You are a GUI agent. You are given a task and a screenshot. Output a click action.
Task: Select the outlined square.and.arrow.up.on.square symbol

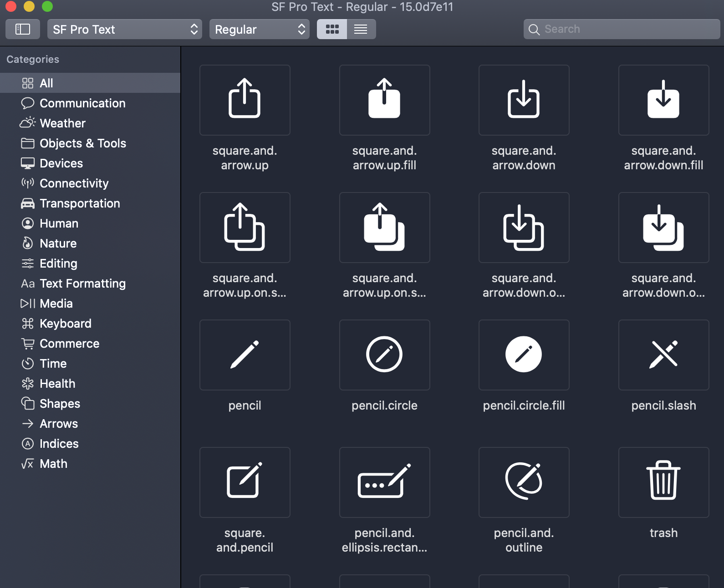245,228
